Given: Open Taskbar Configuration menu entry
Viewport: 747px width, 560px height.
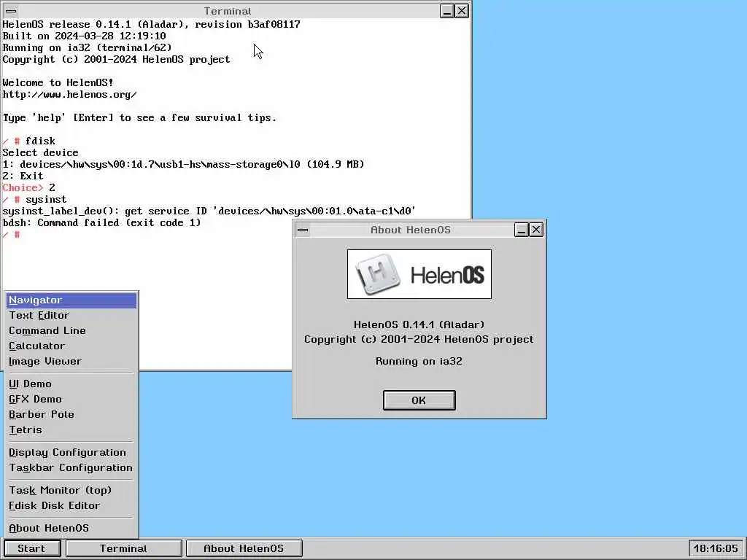Looking at the screenshot, I should point(71,467).
